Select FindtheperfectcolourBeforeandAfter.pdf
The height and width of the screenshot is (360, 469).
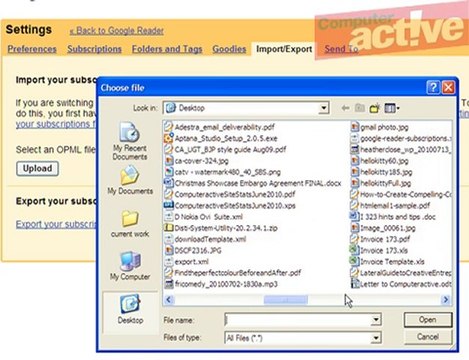[233, 273]
